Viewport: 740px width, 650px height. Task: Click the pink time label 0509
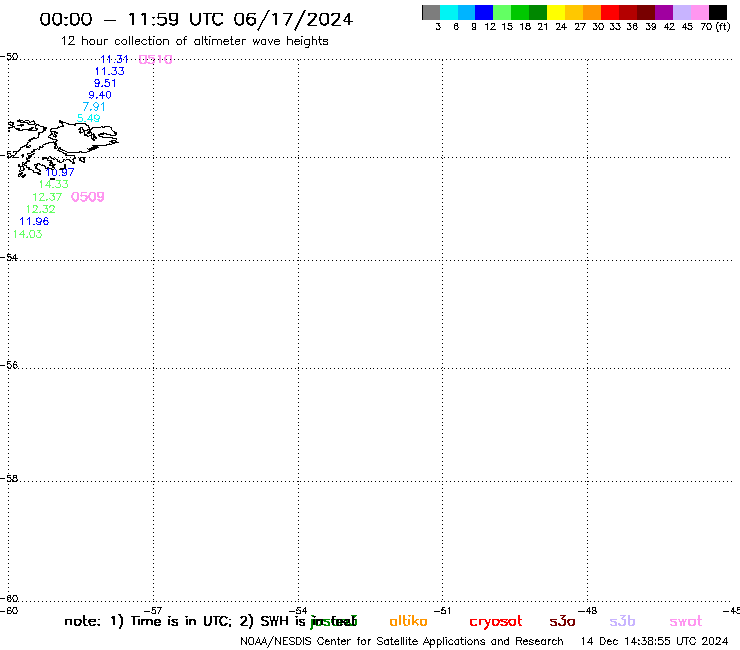tap(87, 197)
